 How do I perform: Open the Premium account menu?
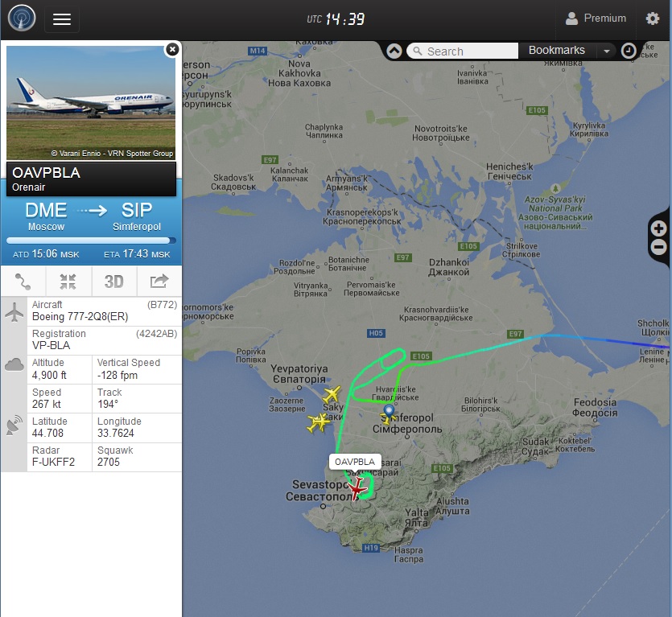tap(596, 19)
